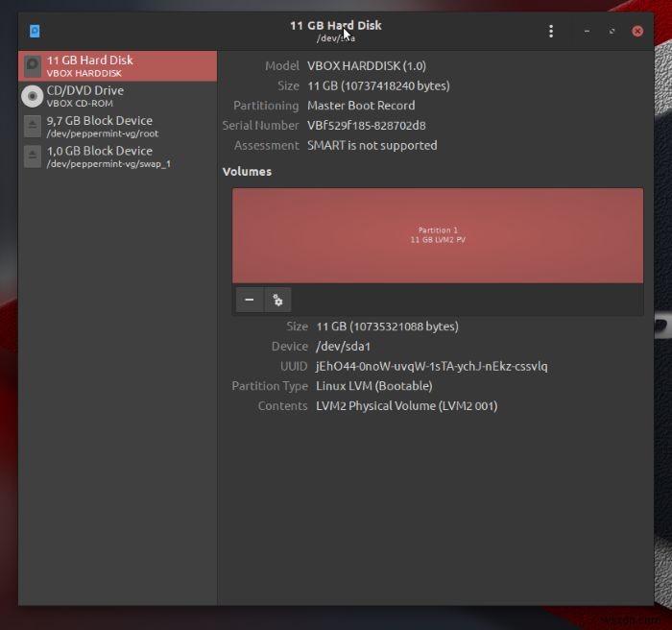672x630 pixels.
Task: Close the Disks window
Action: [637, 31]
